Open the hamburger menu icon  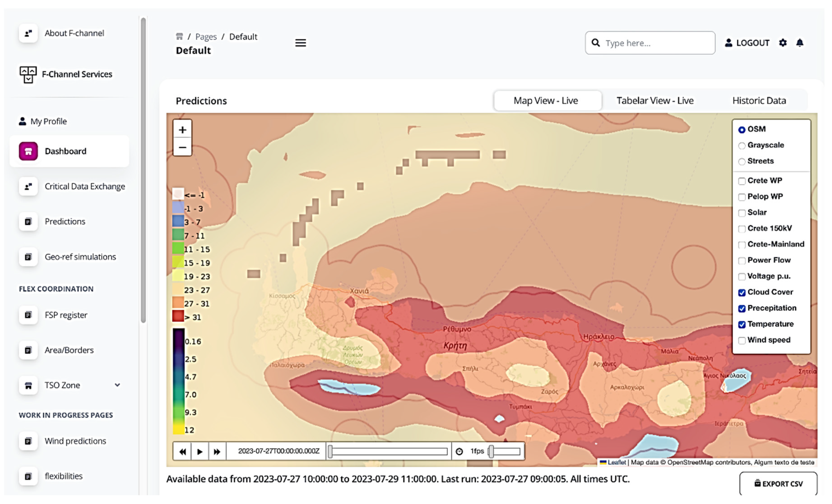coord(301,43)
